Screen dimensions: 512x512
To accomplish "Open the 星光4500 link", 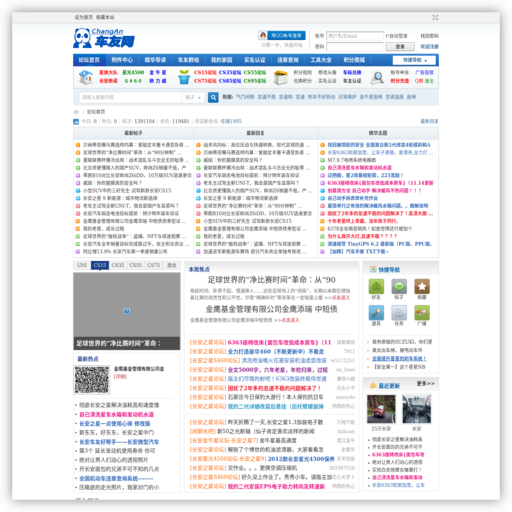I will click(x=133, y=72).
